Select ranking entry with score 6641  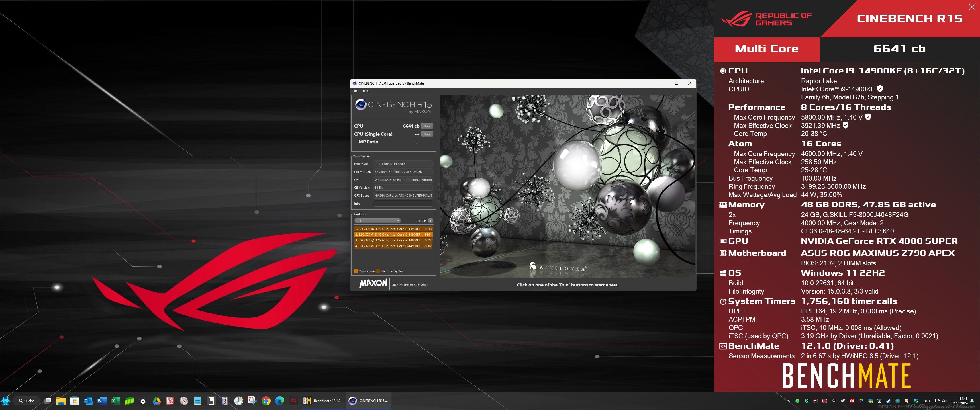click(393, 235)
